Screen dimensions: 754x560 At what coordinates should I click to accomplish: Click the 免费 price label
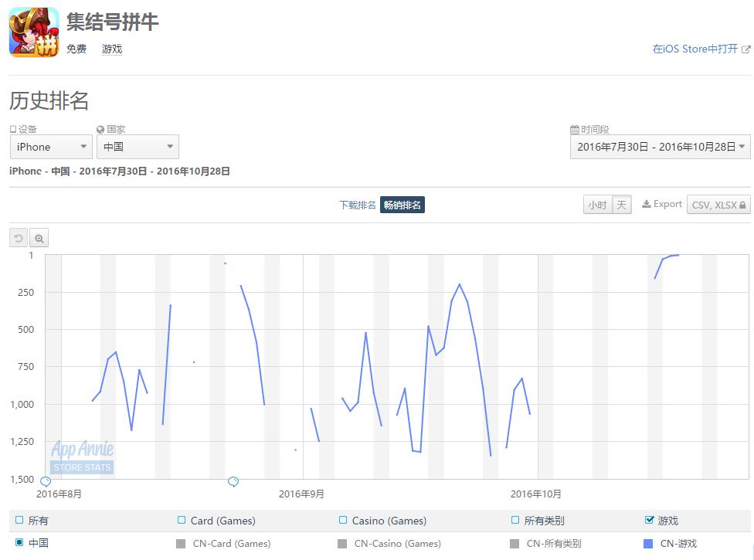(76, 49)
